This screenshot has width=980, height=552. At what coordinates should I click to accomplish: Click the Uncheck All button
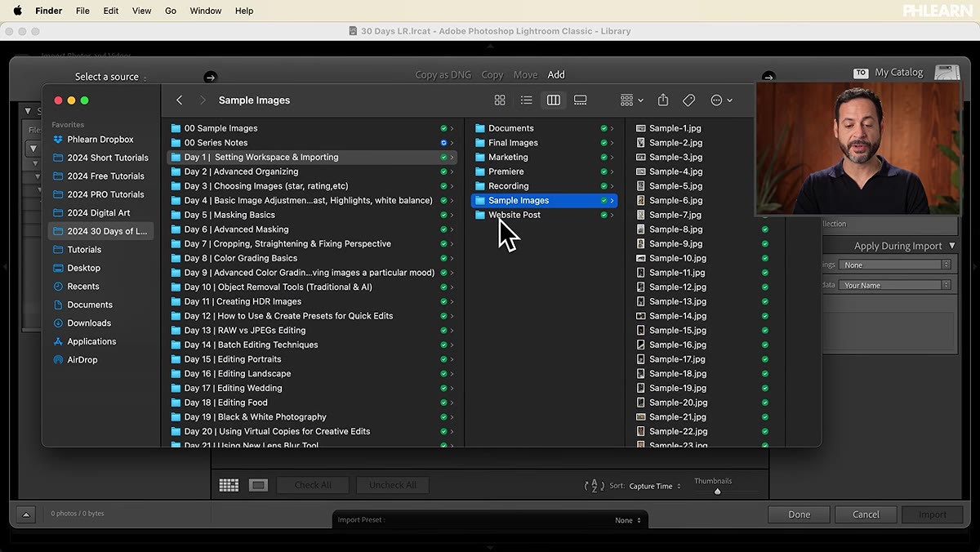tap(393, 485)
